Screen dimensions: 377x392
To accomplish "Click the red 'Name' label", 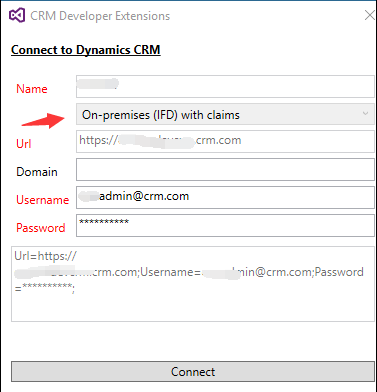I will [x=32, y=89].
